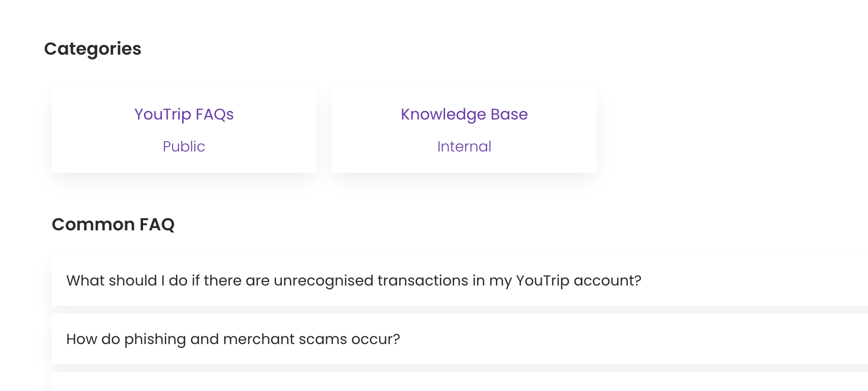Open the YouTrip FAQs category

tap(184, 114)
